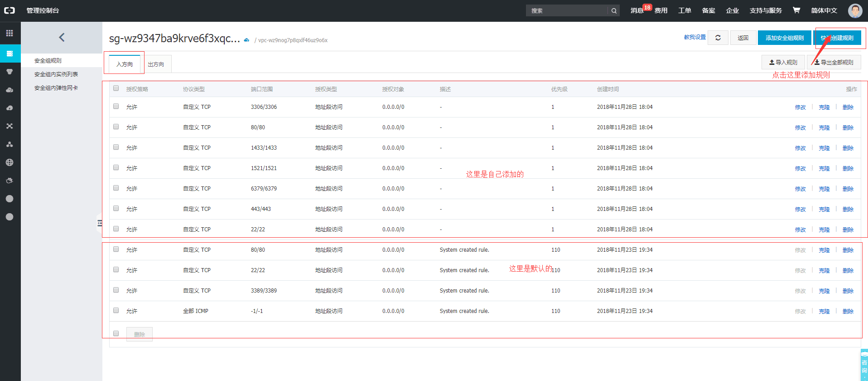868x381 pixels.
Task: Open the consultation widget at bottom right
Action: tap(864, 365)
